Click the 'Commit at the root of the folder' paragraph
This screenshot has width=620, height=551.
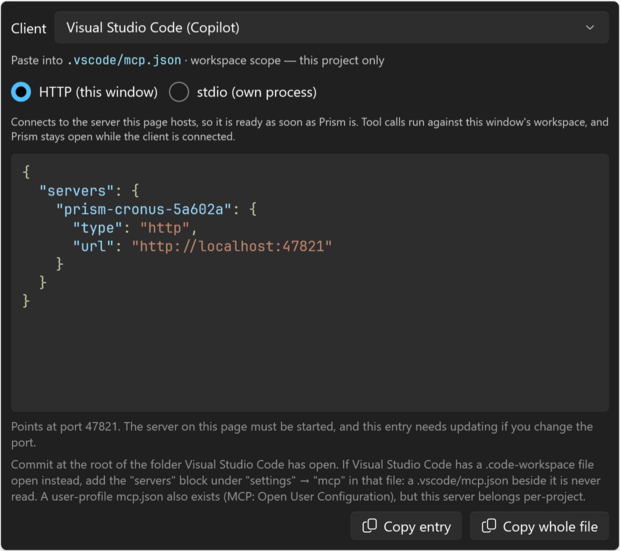click(x=305, y=481)
